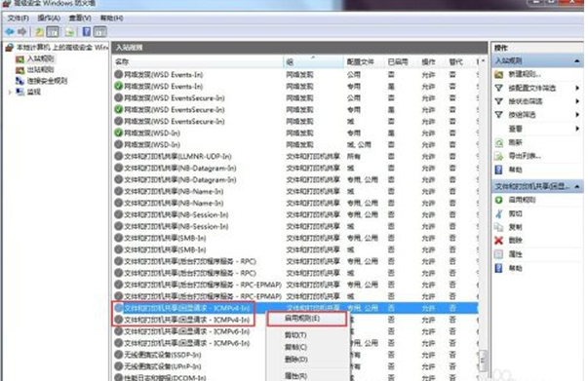This screenshot has height=381, width=588.
Task: Click the gray icon of the 性能日志和警报(DCOM-In) rule
Action: (x=119, y=377)
